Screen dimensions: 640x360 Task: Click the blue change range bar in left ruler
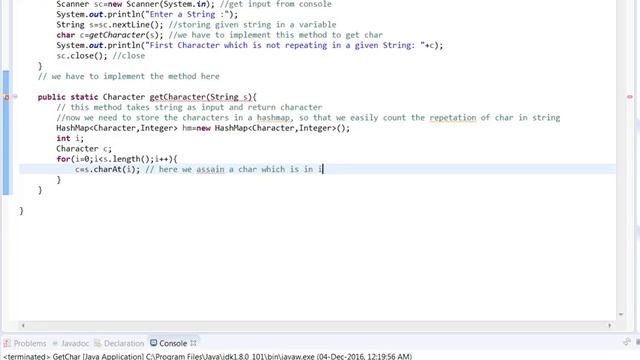pyautogui.click(x=6, y=133)
